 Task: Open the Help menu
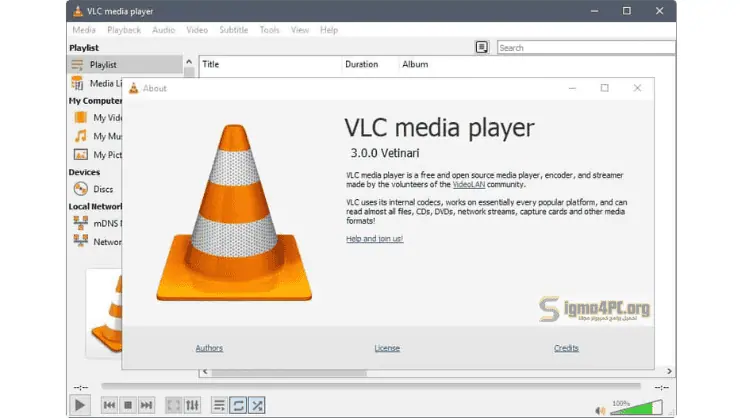(x=329, y=30)
